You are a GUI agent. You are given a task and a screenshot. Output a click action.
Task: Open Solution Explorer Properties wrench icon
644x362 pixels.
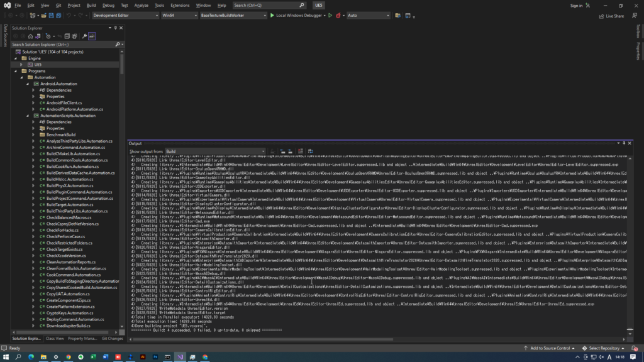click(84, 36)
